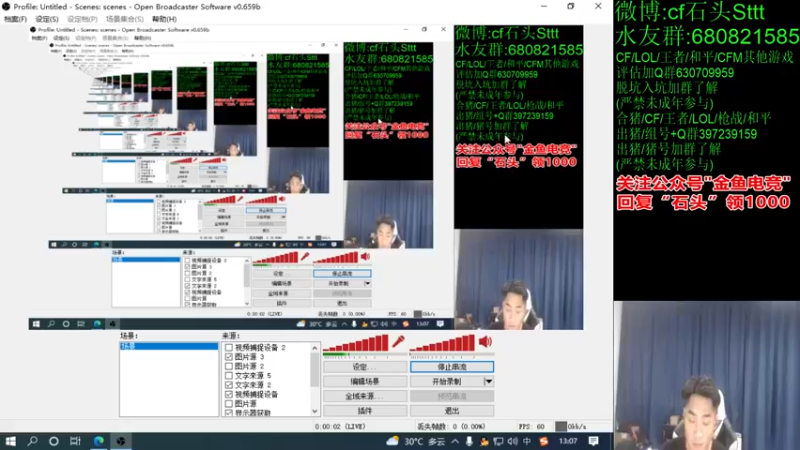Stop streaming with the 停止串流 button
Screen dimensions: 800x450
pos(452,367)
